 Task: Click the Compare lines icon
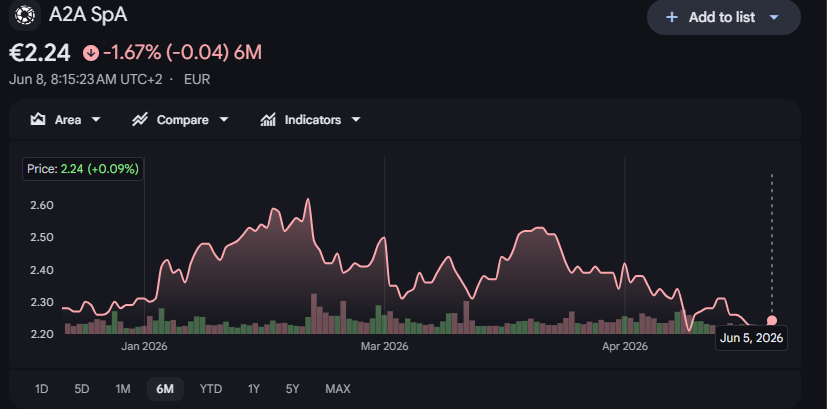pyautogui.click(x=140, y=120)
